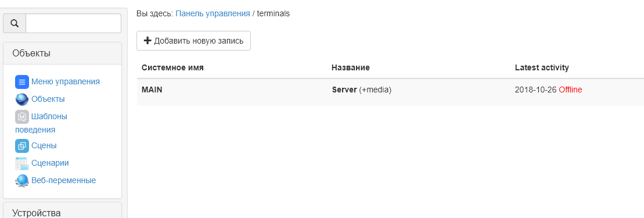Click the Сценарии script icon

coord(21,163)
